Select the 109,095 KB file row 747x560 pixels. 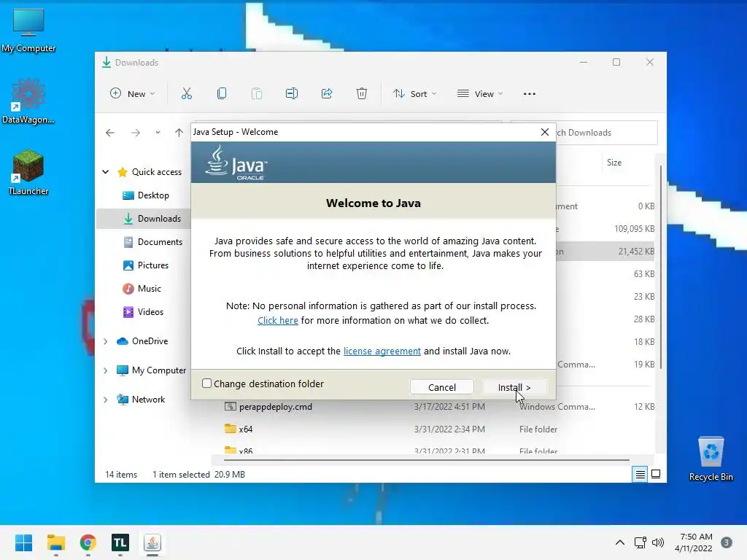pos(605,228)
